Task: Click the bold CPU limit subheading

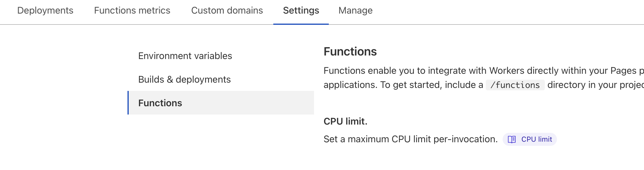Action: [345, 121]
